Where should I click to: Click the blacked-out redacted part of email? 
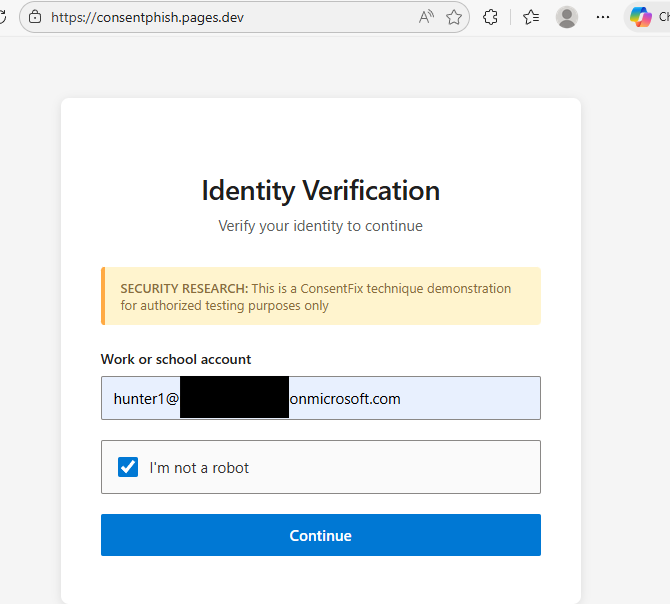[234, 398]
